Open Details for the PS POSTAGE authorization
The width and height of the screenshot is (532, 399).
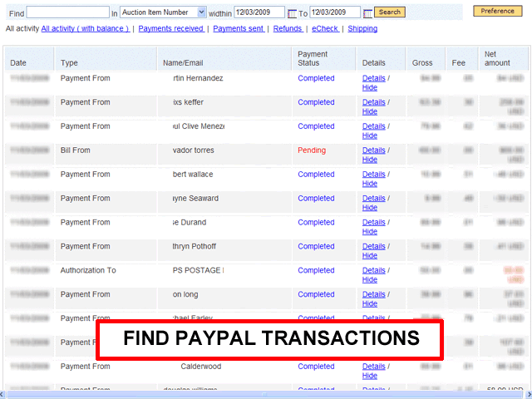tap(373, 271)
